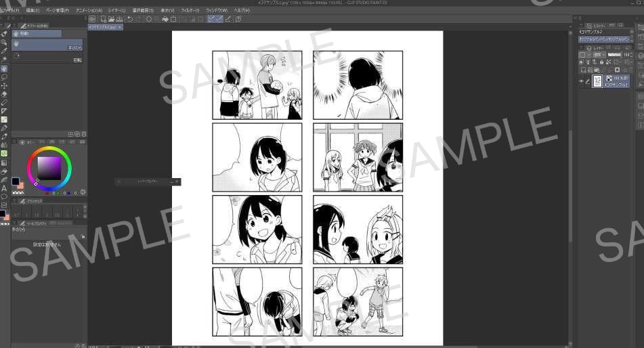The image size is (644, 348).
Task: Adjust the layer opacity slider
Action: click(x=614, y=54)
